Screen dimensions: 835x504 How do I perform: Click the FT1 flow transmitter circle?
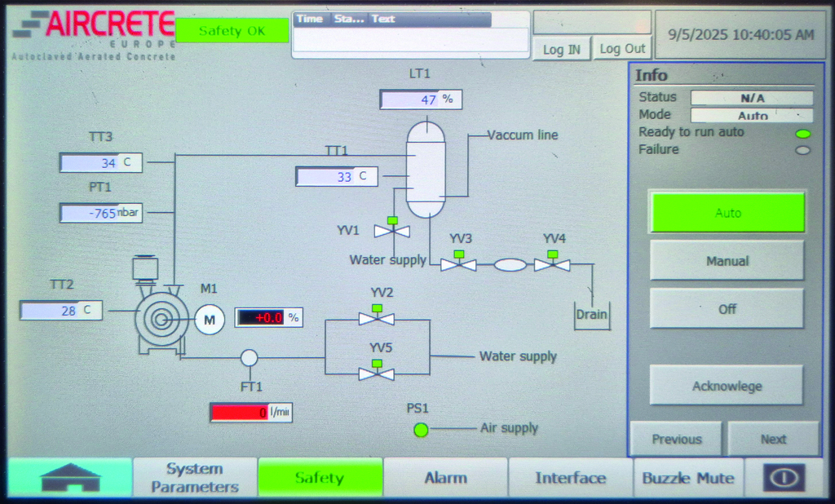click(250, 357)
